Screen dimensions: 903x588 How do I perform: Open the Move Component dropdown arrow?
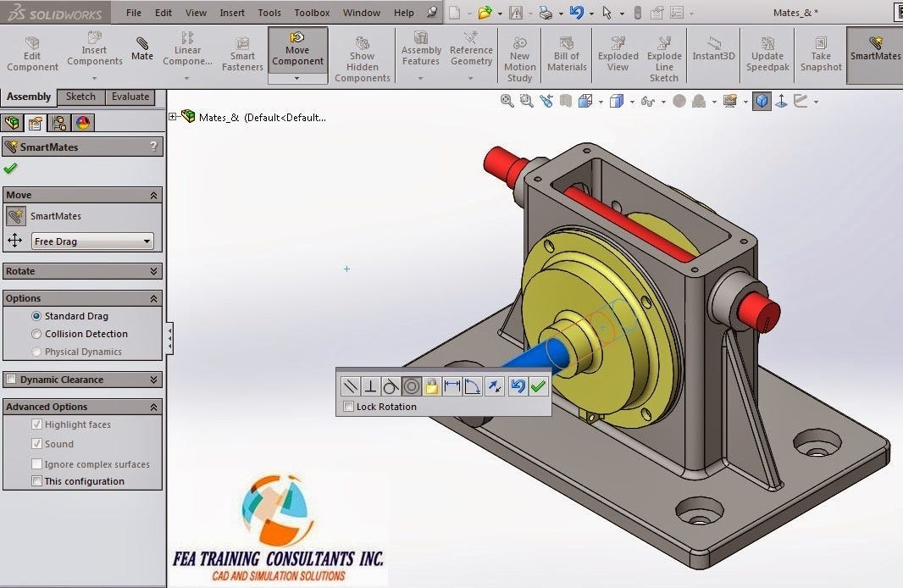pyautogui.click(x=297, y=78)
